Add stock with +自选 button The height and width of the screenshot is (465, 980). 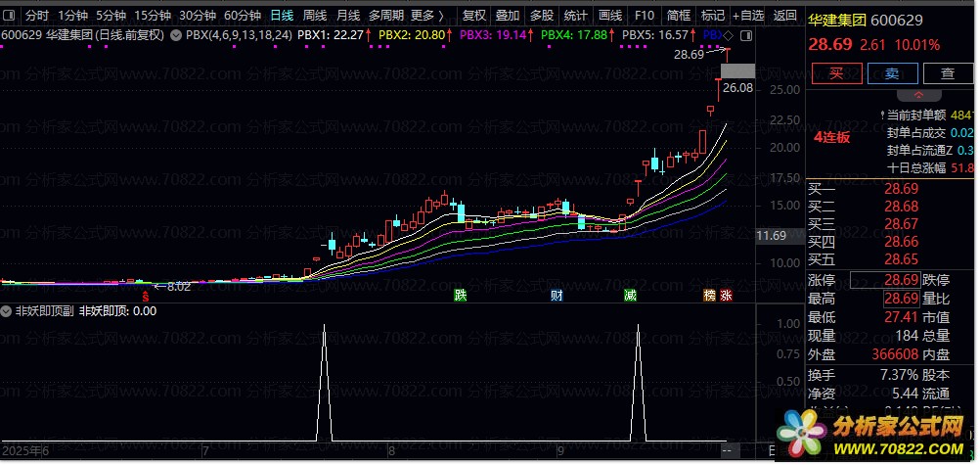point(748,16)
